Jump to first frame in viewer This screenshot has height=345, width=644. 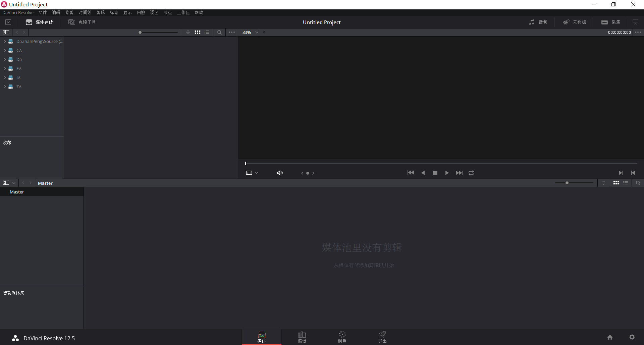411,173
